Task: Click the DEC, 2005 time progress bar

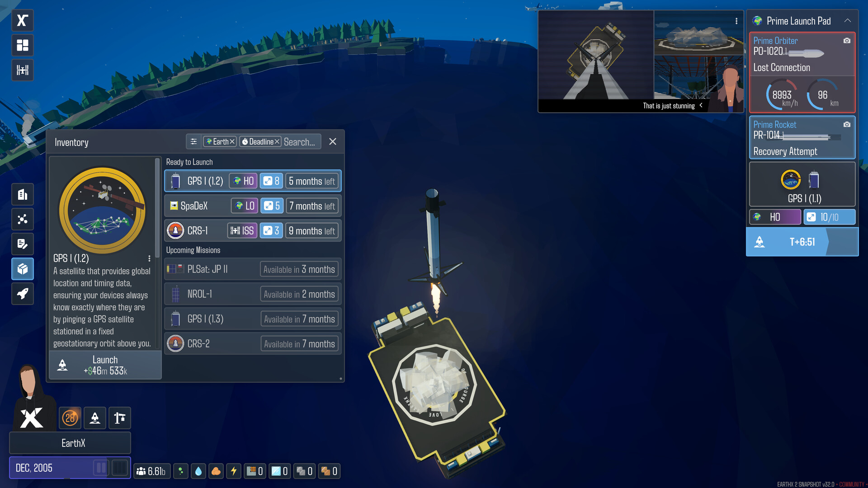Action: [70, 468]
